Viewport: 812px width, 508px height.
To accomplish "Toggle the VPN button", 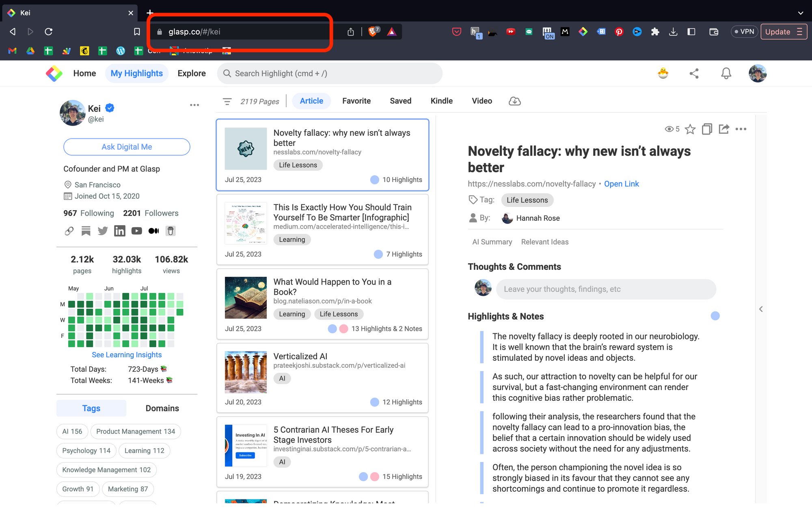I will tap(744, 32).
